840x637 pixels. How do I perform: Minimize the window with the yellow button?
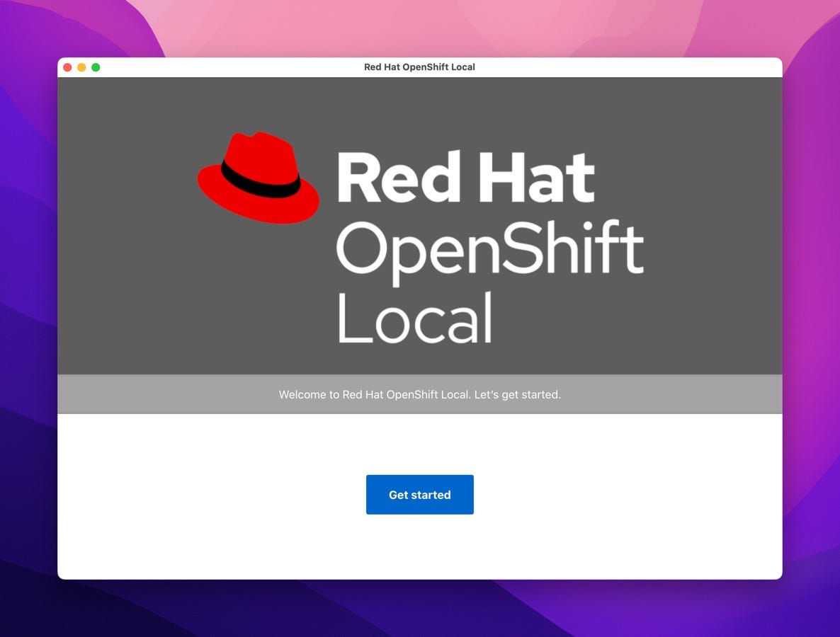tap(81, 67)
